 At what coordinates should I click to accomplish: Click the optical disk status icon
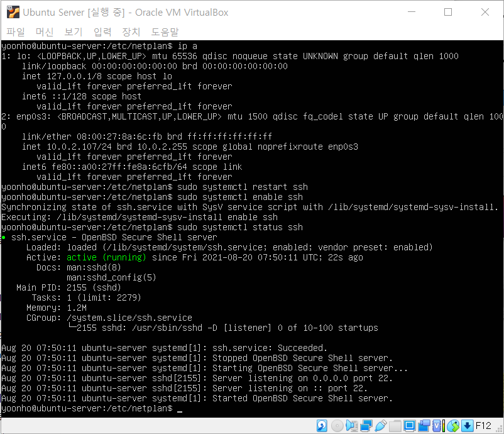pyautogui.click(x=337, y=426)
